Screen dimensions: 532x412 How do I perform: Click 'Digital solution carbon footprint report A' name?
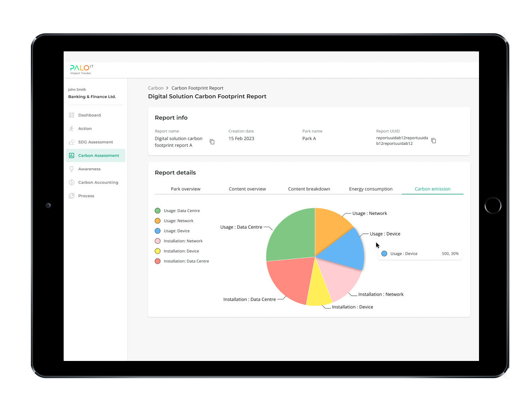[179, 142]
